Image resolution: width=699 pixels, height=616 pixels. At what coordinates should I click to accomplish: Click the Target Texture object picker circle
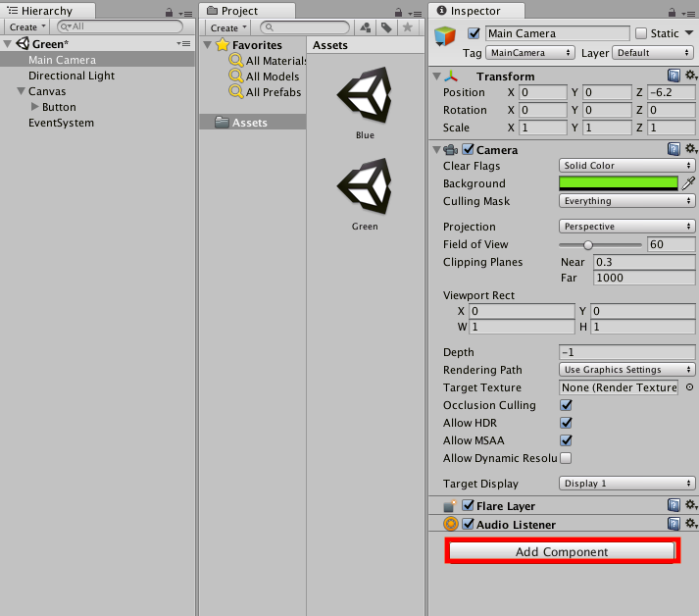tap(689, 387)
